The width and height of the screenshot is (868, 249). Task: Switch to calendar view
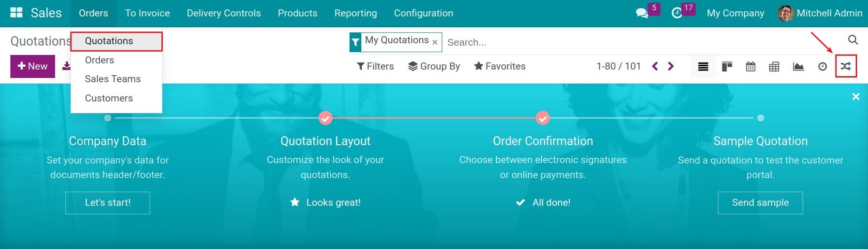click(x=750, y=67)
